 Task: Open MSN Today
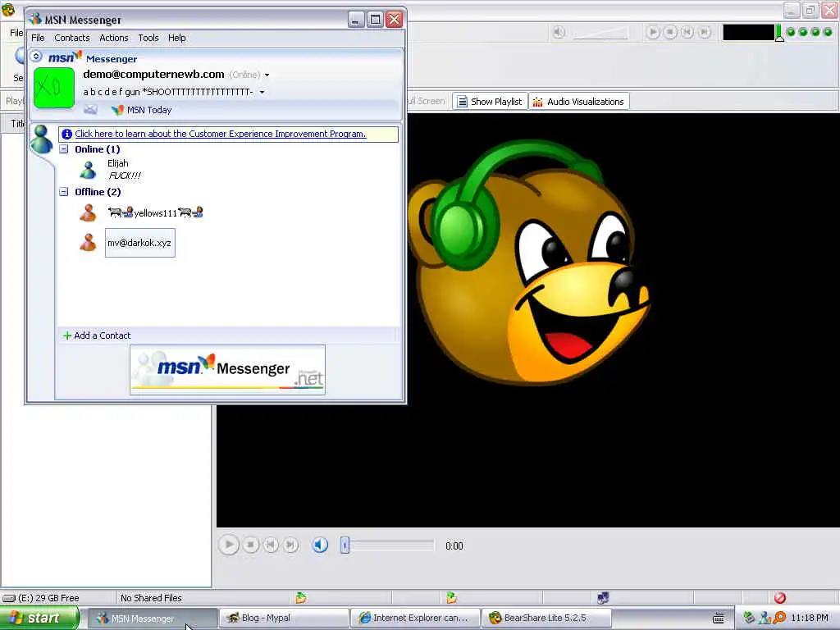coord(149,110)
